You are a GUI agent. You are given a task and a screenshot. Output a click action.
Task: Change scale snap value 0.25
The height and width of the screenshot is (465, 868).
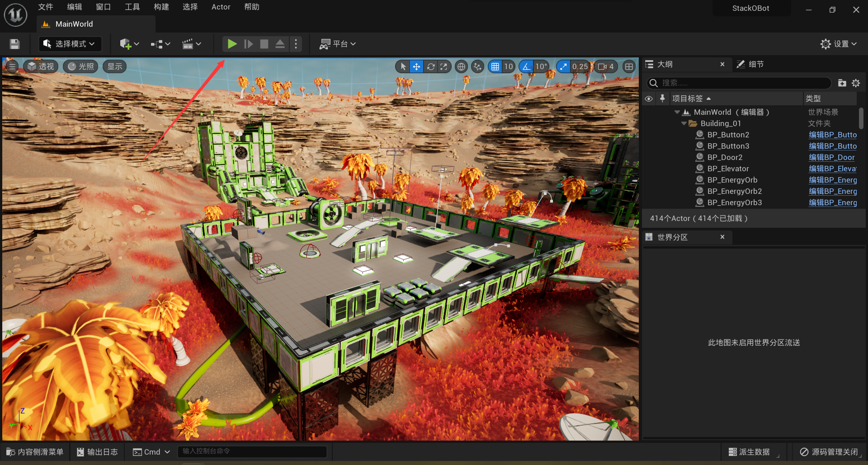pos(580,66)
